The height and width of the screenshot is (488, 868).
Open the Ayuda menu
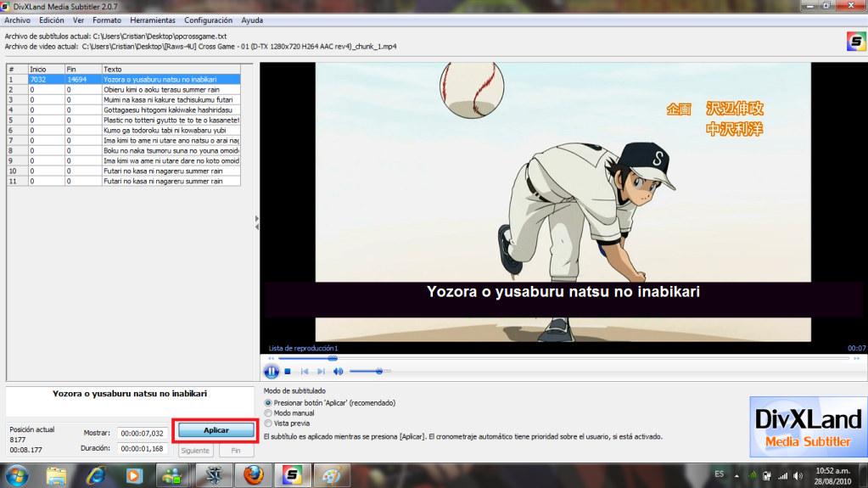pos(252,20)
